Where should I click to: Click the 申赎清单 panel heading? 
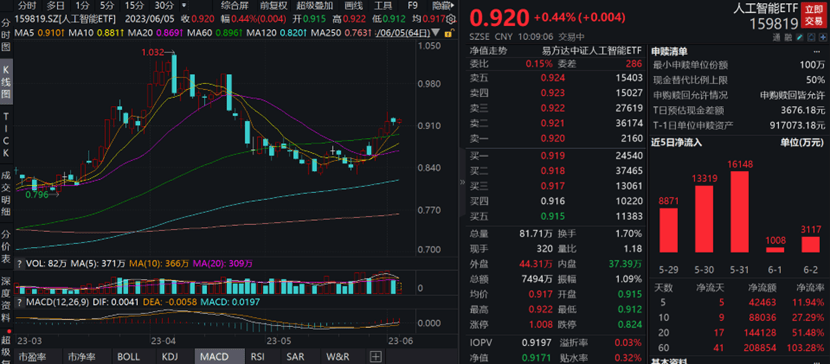coord(669,51)
